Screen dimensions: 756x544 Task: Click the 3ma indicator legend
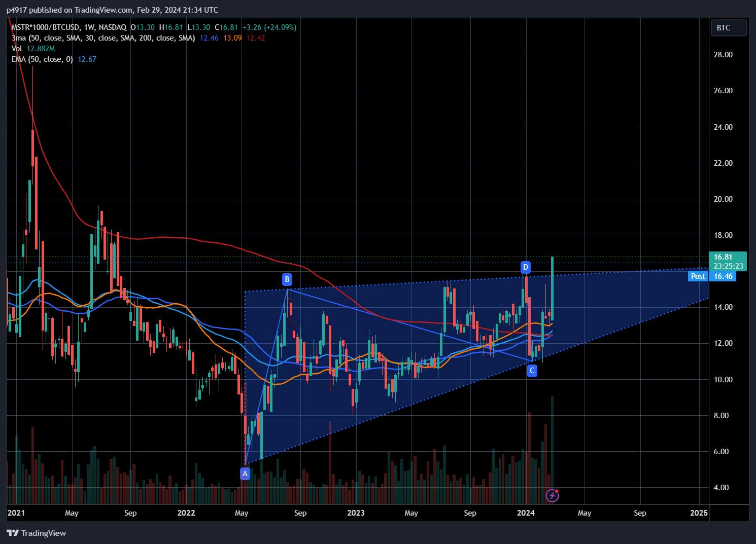pyautogui.click(x=104, y=38)
